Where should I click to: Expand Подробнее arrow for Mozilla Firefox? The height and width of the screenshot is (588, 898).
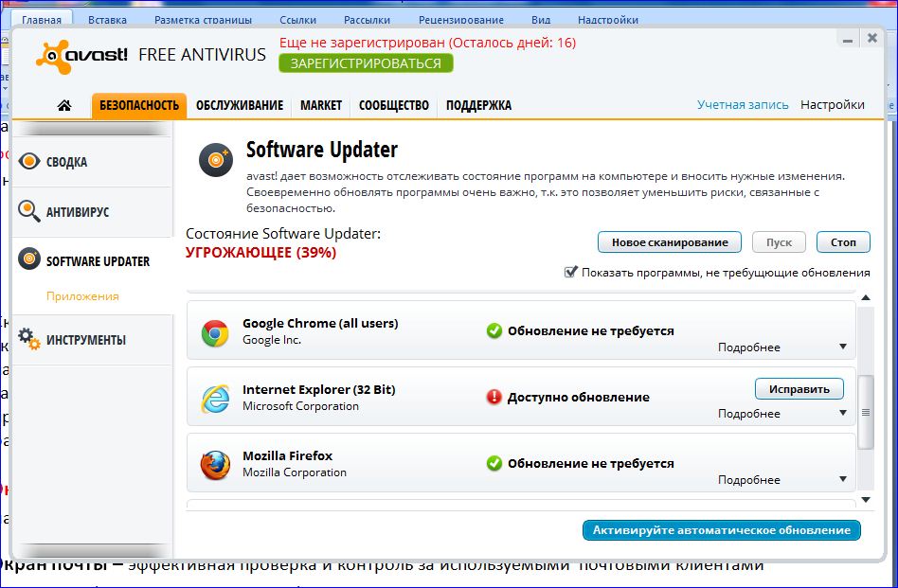pos(843,479)
